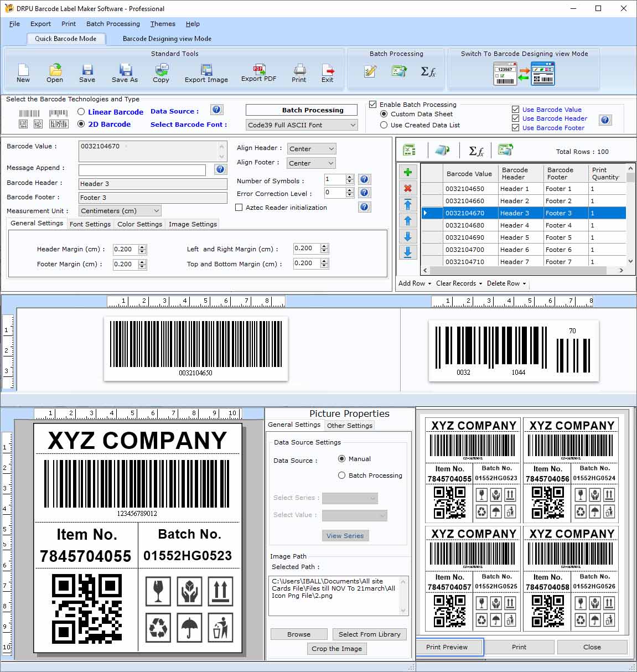
Task: Click help icon beside Message Append field
Action: point(220,169)
